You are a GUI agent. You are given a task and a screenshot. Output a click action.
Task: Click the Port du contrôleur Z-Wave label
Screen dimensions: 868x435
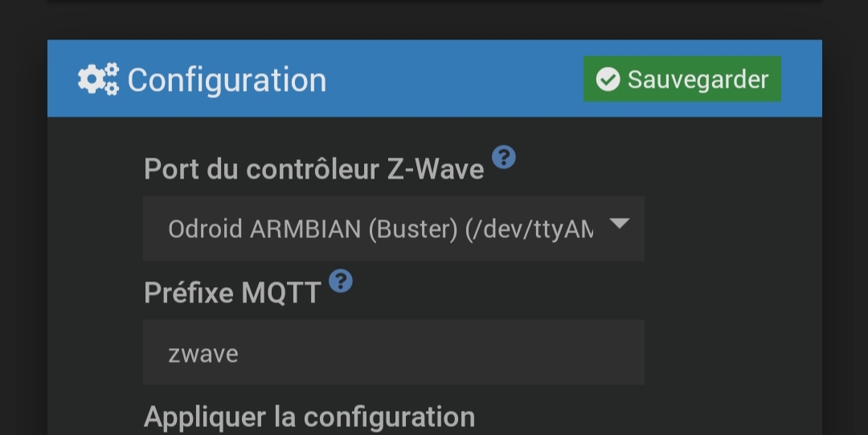pyautogui.click(x=313, y=169)
